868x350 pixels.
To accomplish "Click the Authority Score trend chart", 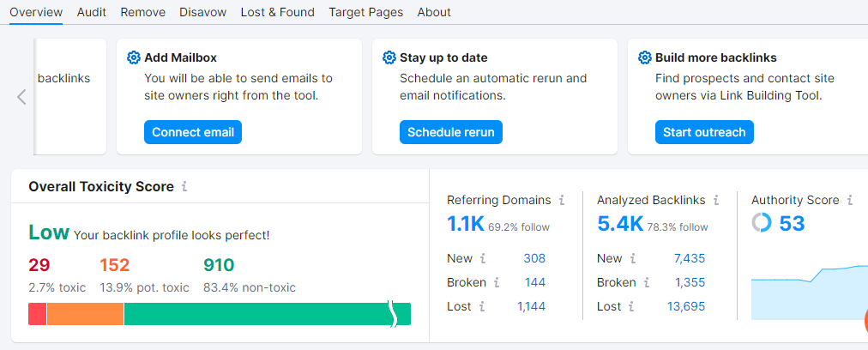I will 806,292.
